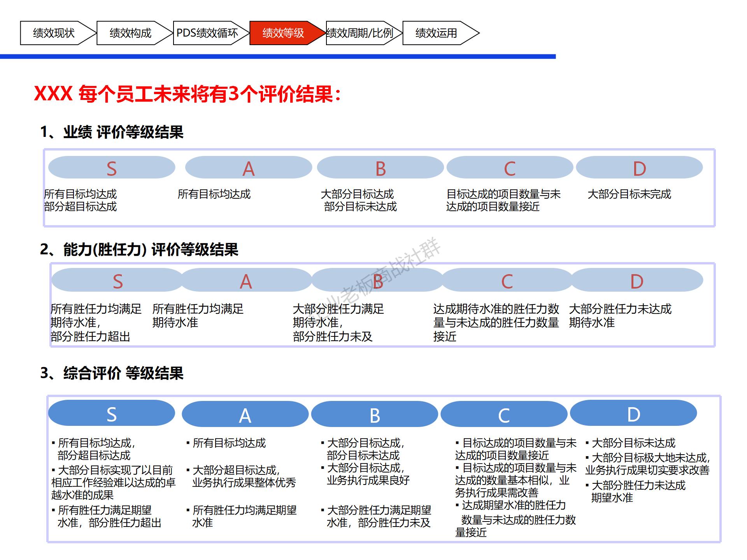Click text 大部分目标未完成 under 业绩 D
Screen dimensions: 747x560
[x=629, y=194]
